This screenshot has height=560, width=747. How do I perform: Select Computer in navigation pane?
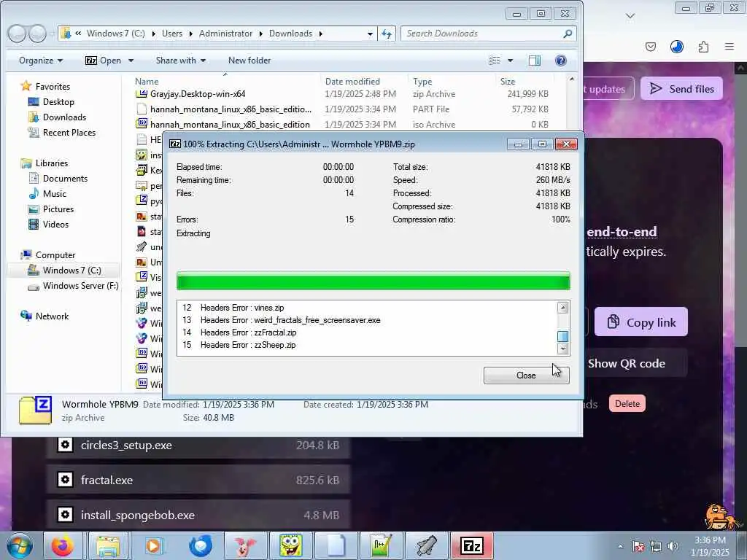[55, 254]
